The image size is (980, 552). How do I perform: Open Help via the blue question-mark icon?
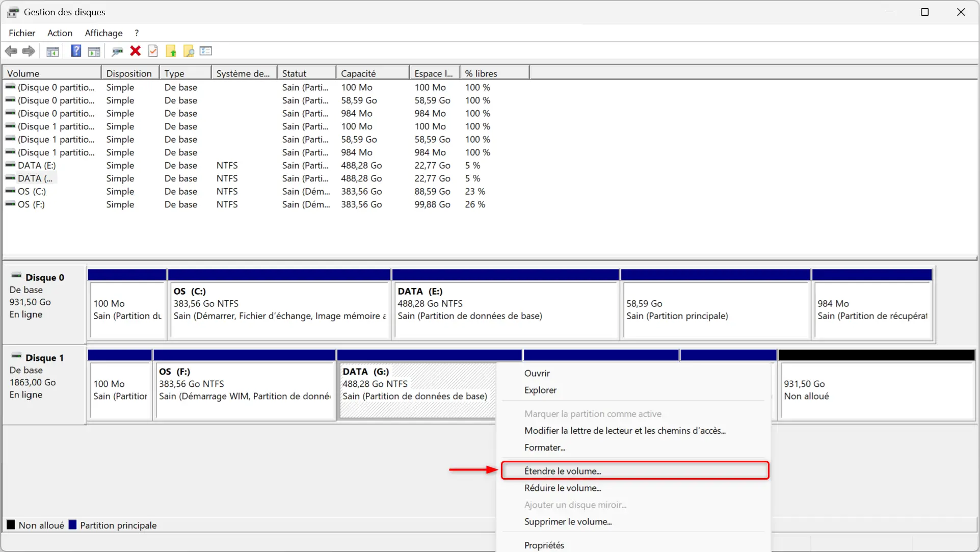point(76,51)
